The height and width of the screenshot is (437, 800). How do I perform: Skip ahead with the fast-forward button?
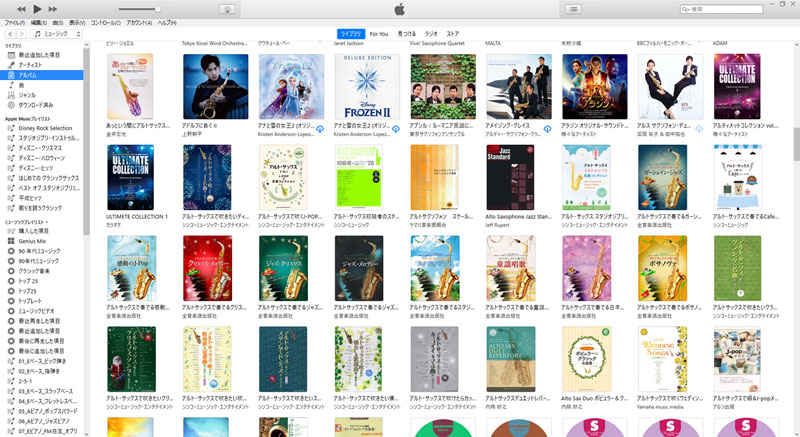[53, 9]
